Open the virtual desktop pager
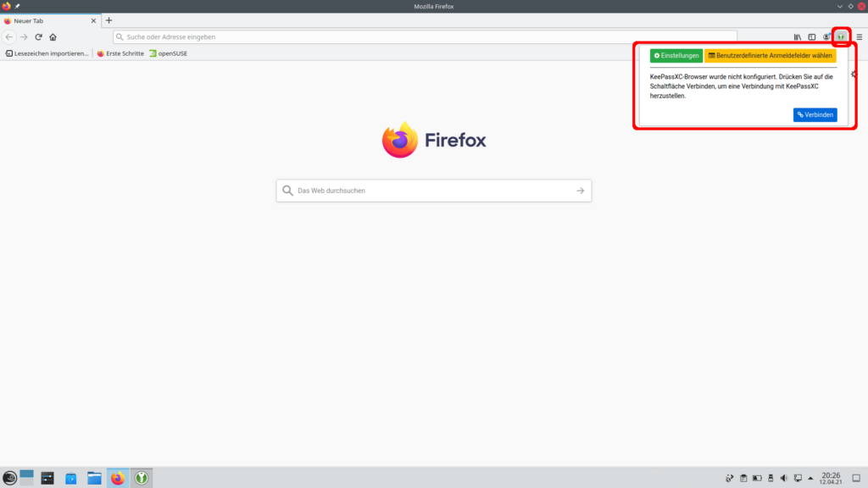 pos(26,478)
